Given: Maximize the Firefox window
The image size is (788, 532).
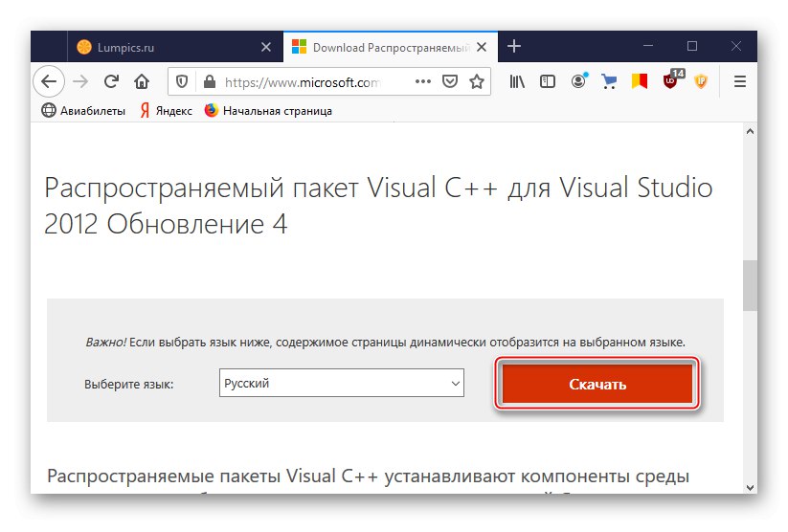Looking at the screenshot, I should click(x=692, y=46).
